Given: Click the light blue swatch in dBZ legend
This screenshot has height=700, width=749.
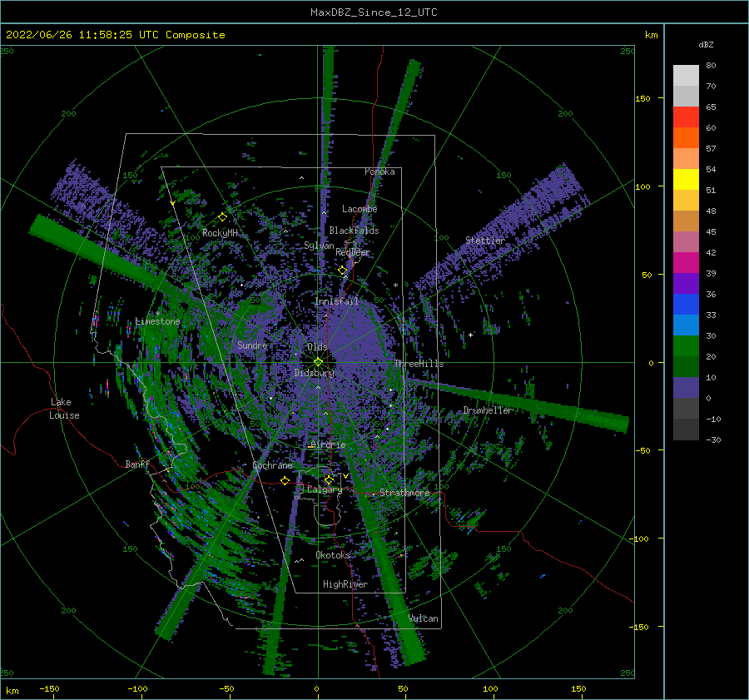Looking at the screenshot, I should tap(686, 325).
